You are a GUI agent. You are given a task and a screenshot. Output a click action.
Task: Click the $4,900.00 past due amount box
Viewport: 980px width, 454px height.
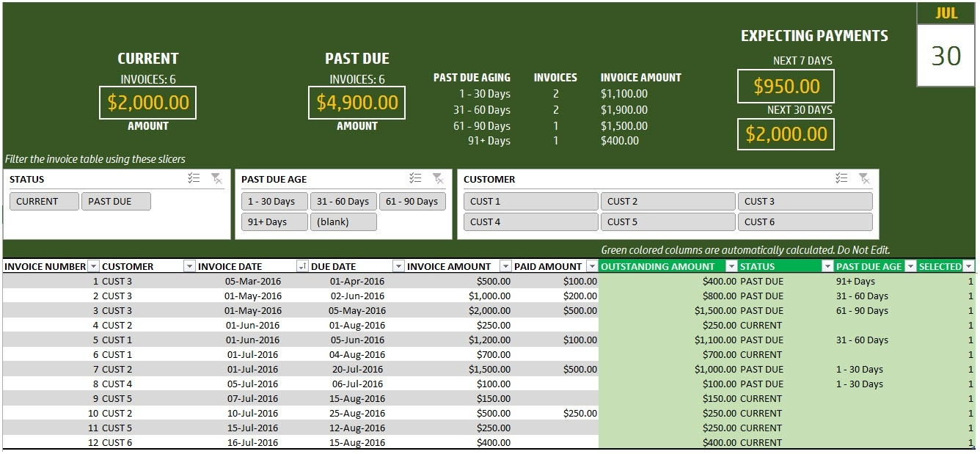[x=357, y=103]
